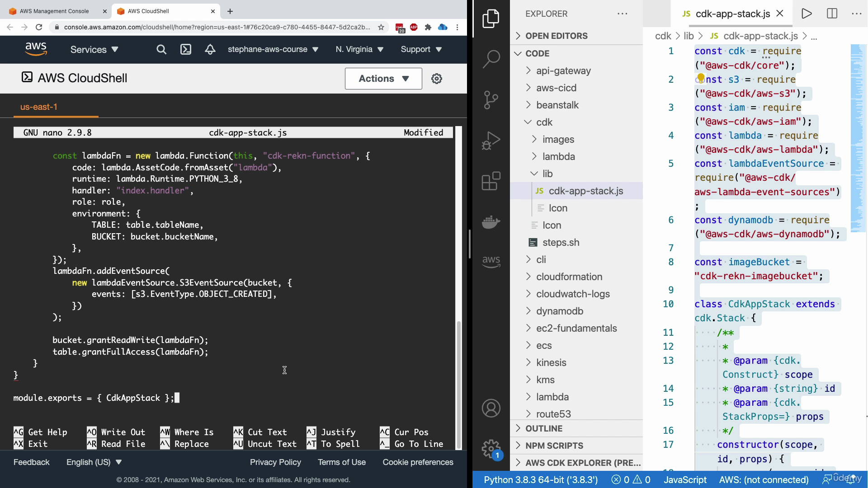Open the Terms of Use link
This screenshot has width=868, height=488.
coord(341,462)
